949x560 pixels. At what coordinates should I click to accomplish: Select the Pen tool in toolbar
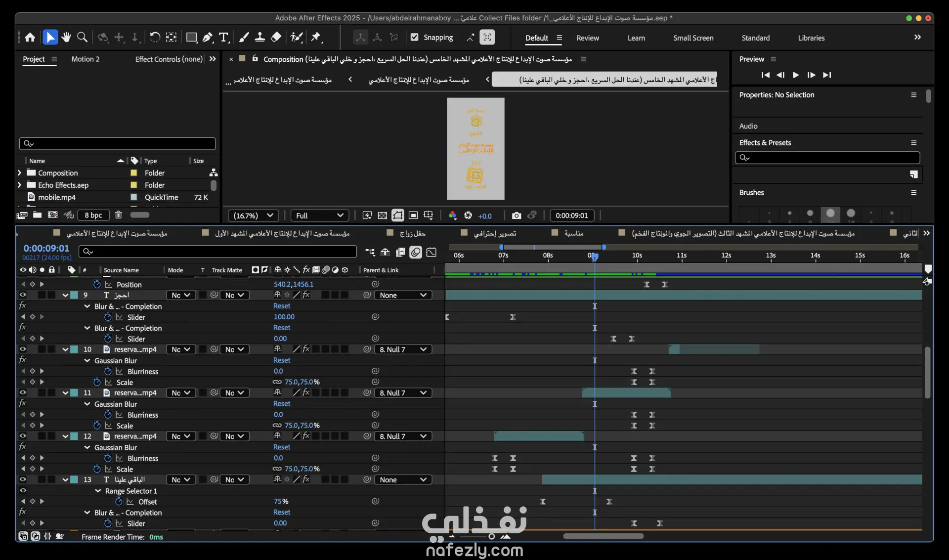(208, 38)
